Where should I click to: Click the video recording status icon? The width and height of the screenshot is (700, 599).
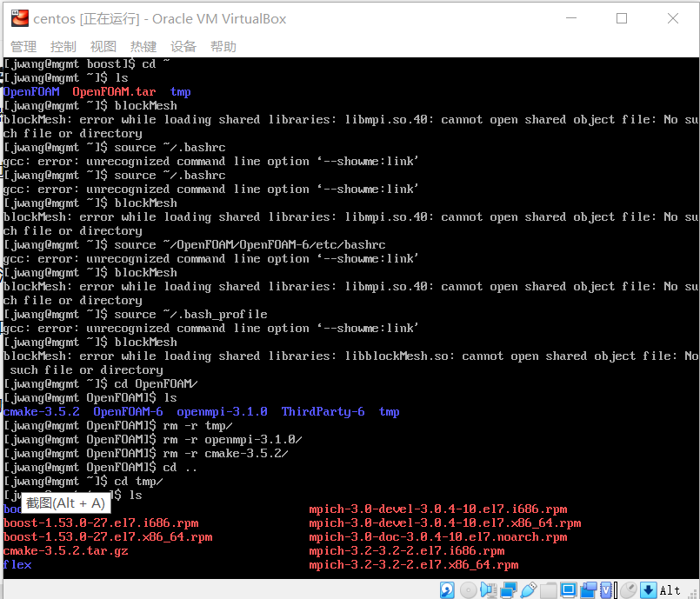point(587,589)
